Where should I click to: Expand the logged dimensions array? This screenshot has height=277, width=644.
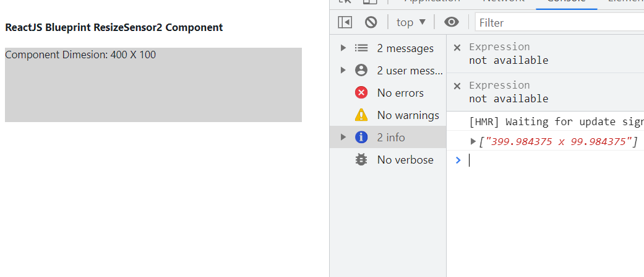[474, 142]
